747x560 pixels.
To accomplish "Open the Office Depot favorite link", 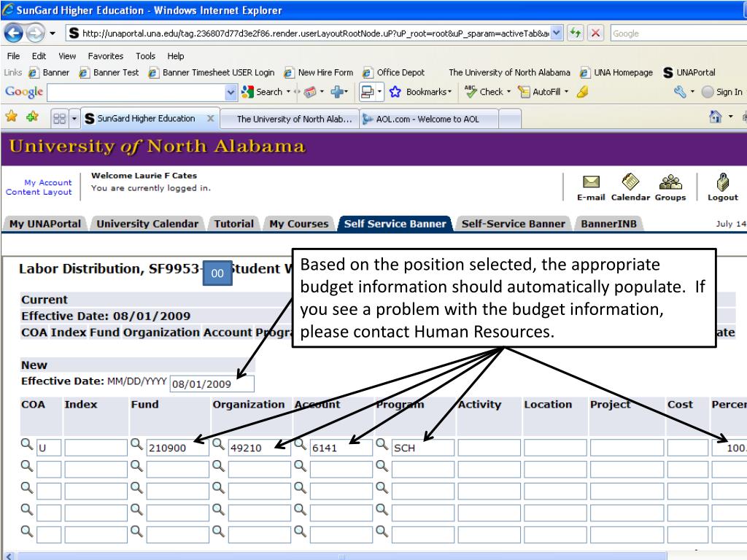I will [x=393, y=72].
